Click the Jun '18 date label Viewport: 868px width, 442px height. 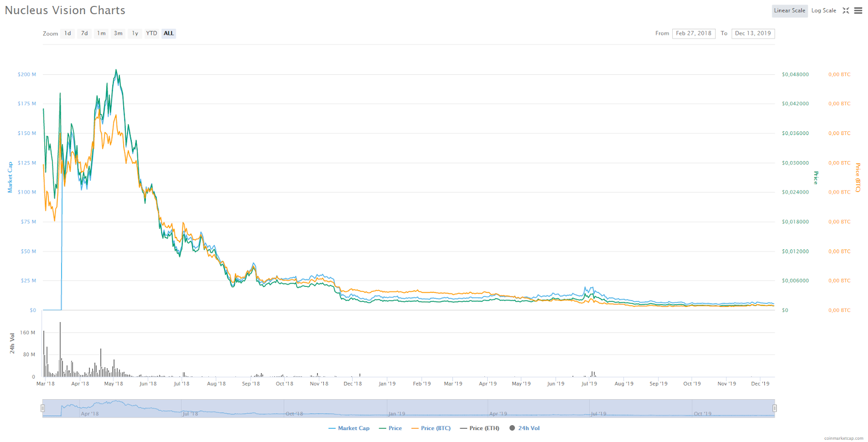(x=148, y=384)
